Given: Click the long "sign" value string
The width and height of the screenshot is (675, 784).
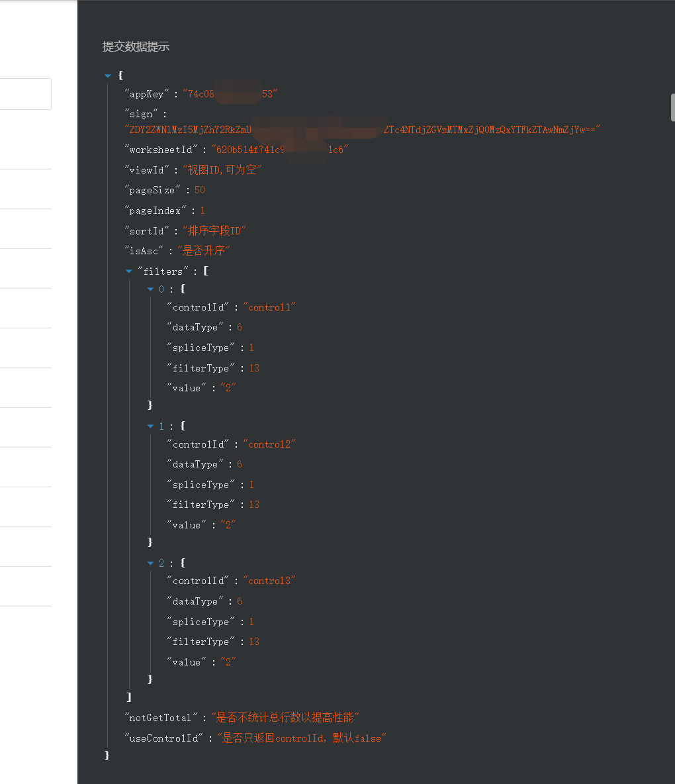Looking at the screenshot, I should point(362,130).
